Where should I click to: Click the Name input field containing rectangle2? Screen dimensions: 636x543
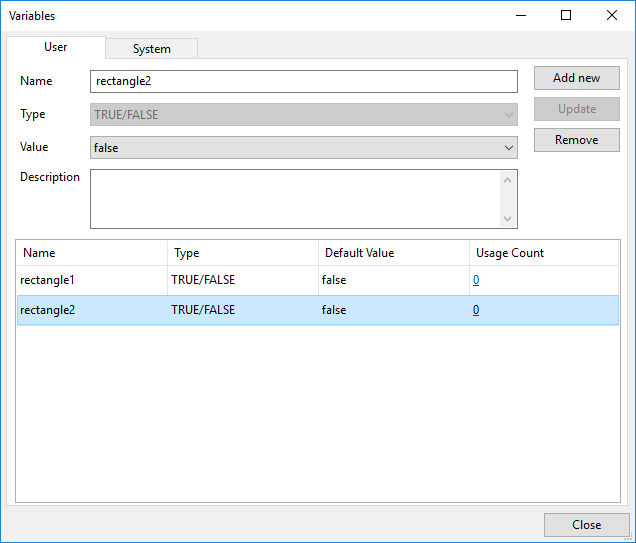[304, 81]
